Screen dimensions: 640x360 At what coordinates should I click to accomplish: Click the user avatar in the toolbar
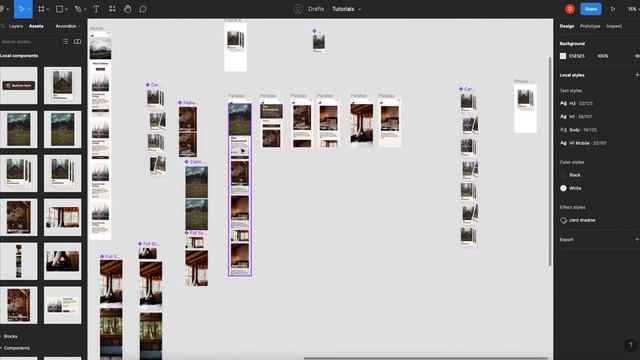570,9
